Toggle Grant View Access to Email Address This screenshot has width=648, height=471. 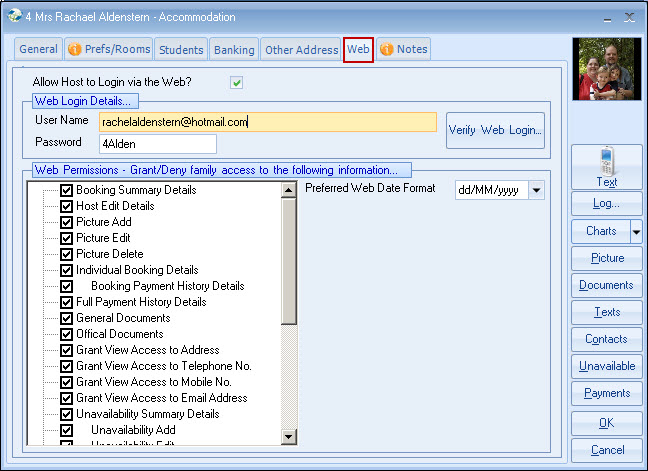point(67,398)
